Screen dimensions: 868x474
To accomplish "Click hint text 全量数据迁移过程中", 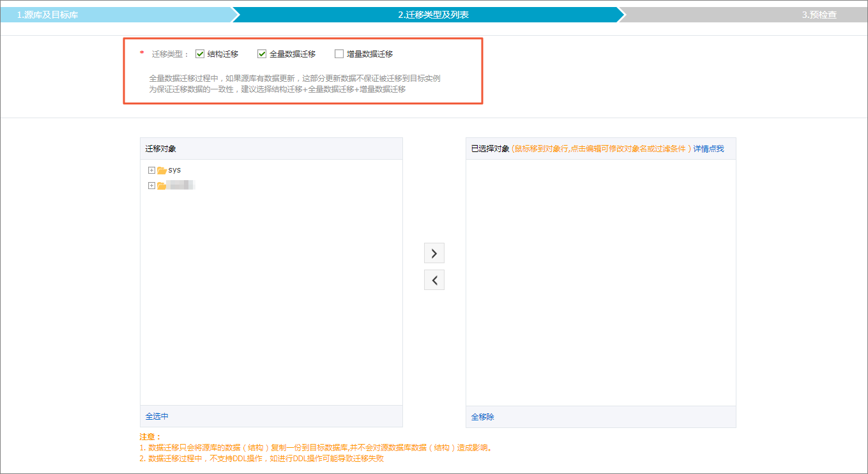I will tap(295, 79).
